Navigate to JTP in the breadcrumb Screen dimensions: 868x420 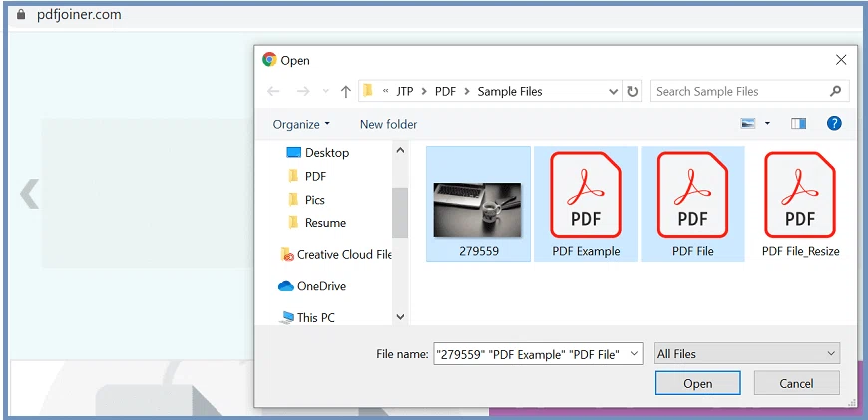tap(405, 92)
